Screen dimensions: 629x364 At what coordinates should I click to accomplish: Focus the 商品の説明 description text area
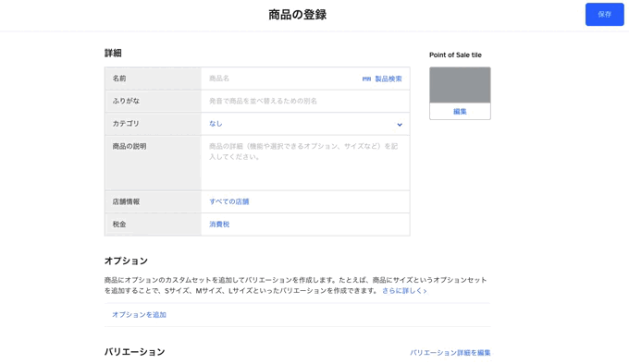pyautogui.click(x=305, y=163)
